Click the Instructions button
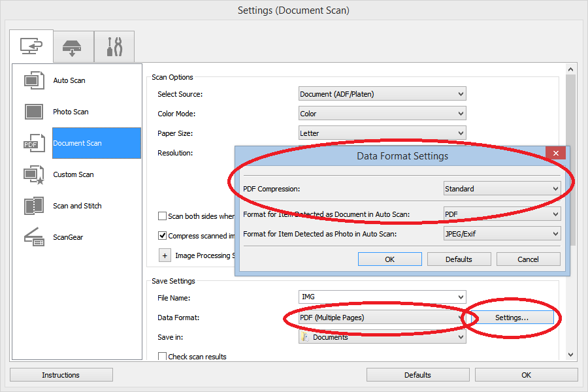 61,375
